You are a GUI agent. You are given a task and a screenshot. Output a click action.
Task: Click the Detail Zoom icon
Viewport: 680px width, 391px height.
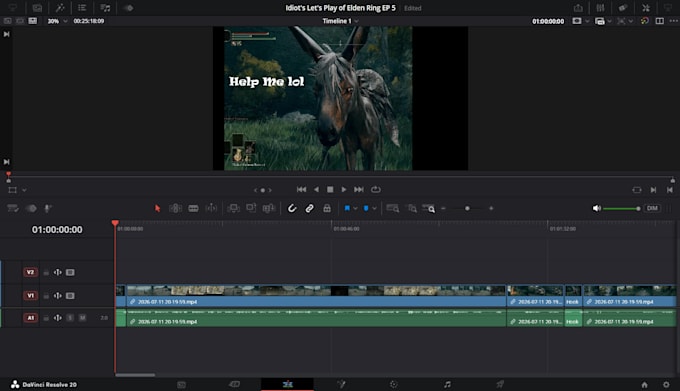tap(412, 209)
